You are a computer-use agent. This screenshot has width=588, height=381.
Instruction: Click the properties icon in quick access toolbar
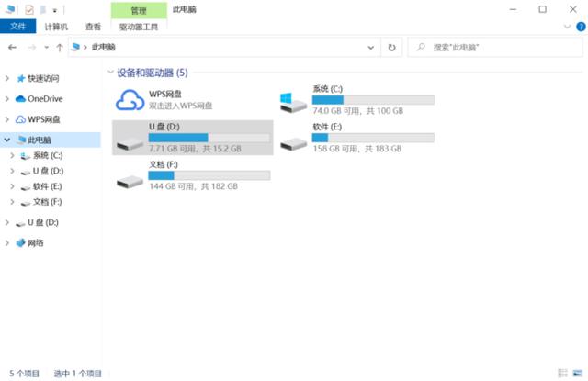coord(29,9)
